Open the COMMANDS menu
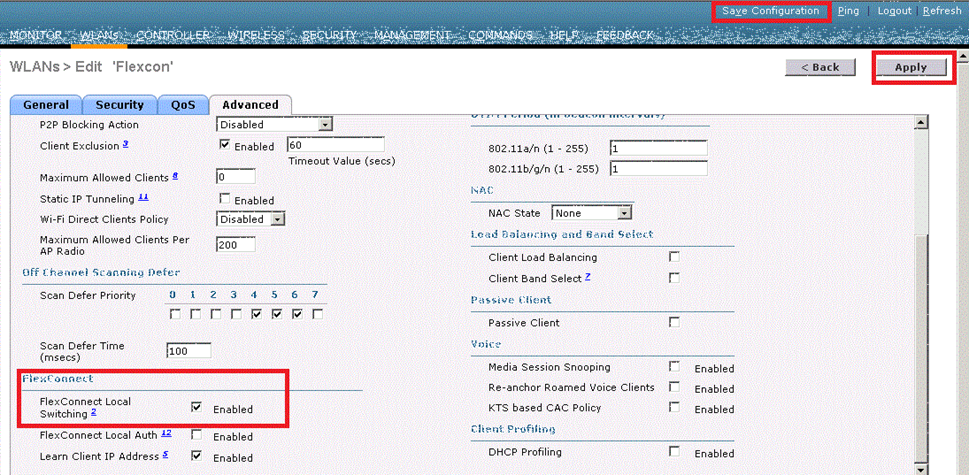969x475 pixels. 500,35
